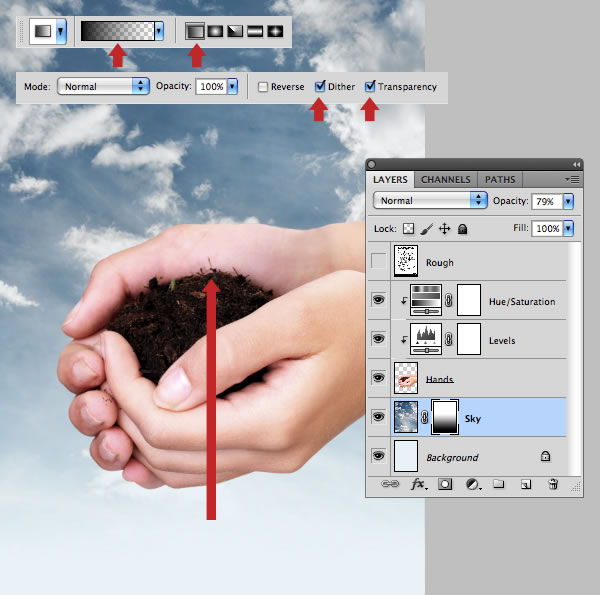This screenshot has height=595, width=600.
Task: Hide the Hue/Saturation layer
Action: coord(378,300)
